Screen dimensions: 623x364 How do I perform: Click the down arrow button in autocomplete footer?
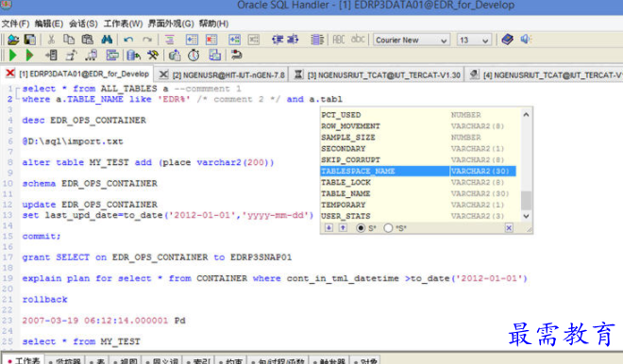coord(329,228)
